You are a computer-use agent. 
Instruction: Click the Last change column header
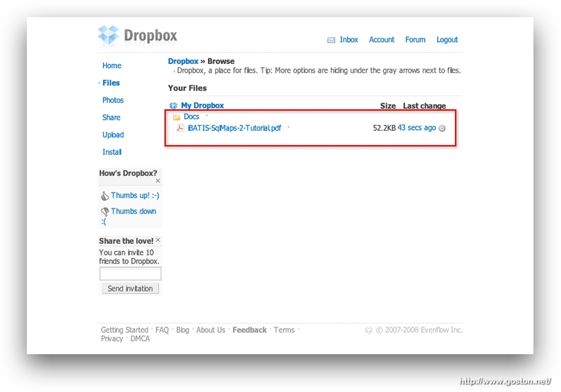[x=424, y=106]
